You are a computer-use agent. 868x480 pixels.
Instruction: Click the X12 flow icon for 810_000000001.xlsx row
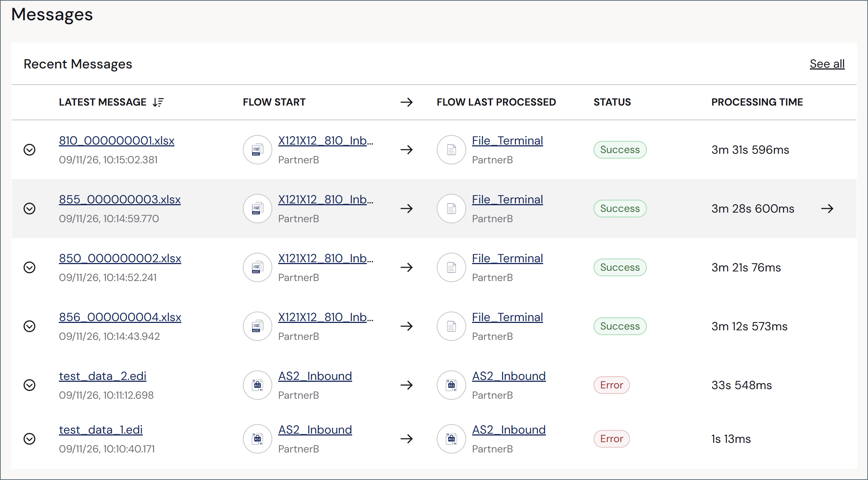(x=257, y=150)
